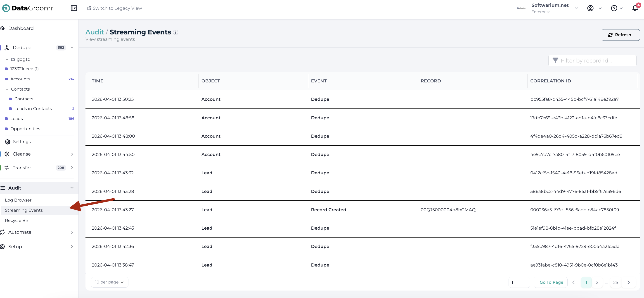
Task: Click the sidebar collapse icon
Action: click(x=74, y=8)
